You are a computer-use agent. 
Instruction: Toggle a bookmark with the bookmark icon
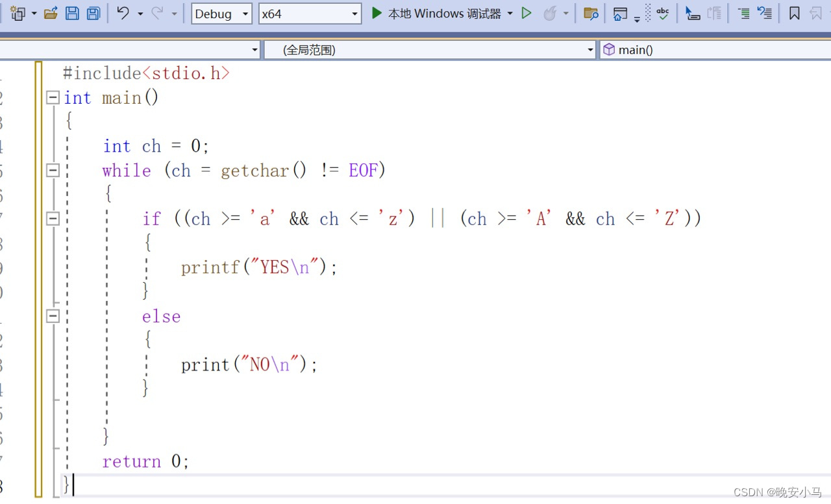click(x=794, y=13)
